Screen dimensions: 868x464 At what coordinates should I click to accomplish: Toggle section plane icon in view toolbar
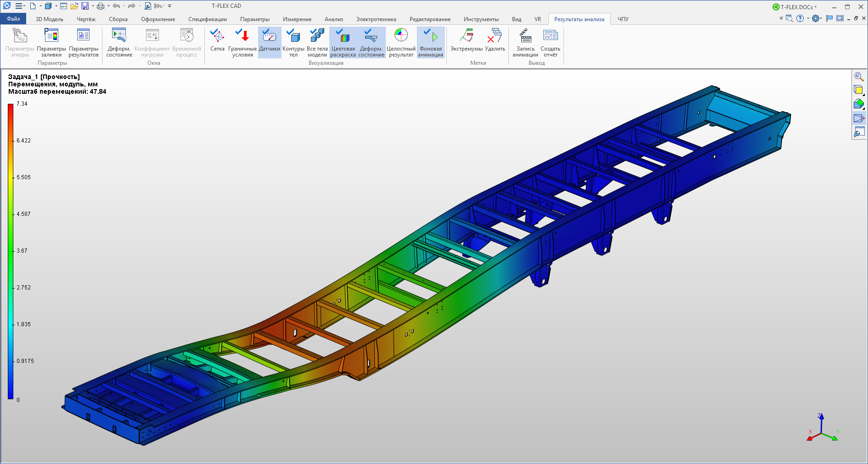click(859, 119)
